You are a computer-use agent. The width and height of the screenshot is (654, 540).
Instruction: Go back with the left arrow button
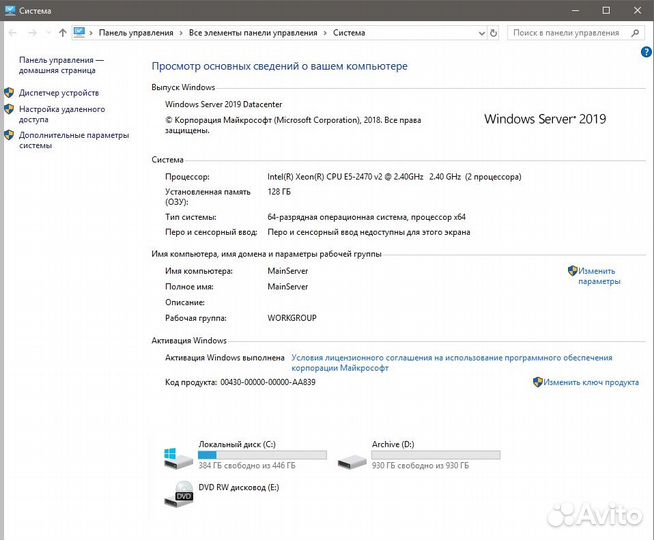coord(13,33)
